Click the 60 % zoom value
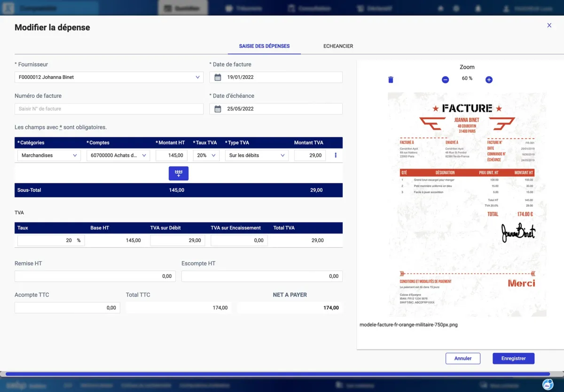564x392 pixels. coord(467,78)
